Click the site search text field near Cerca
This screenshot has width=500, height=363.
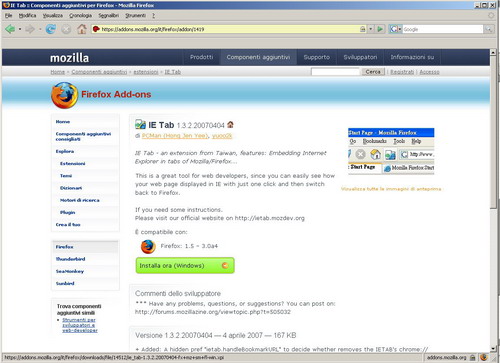335,72
